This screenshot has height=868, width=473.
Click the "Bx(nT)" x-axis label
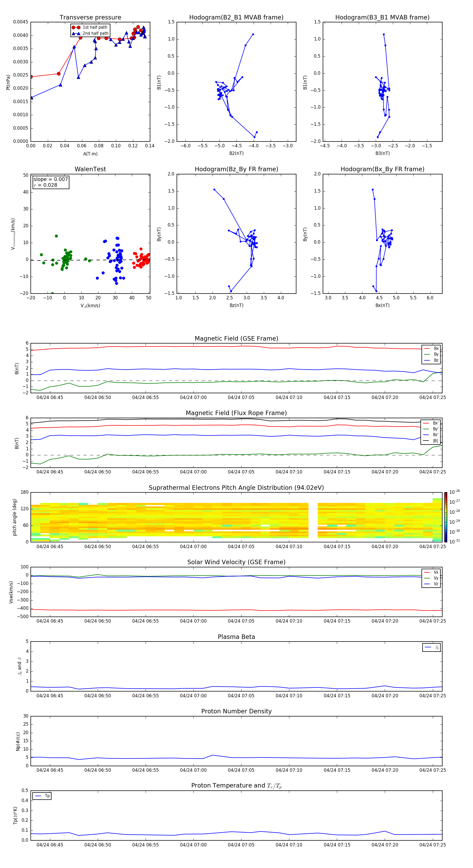click(382, 305)
